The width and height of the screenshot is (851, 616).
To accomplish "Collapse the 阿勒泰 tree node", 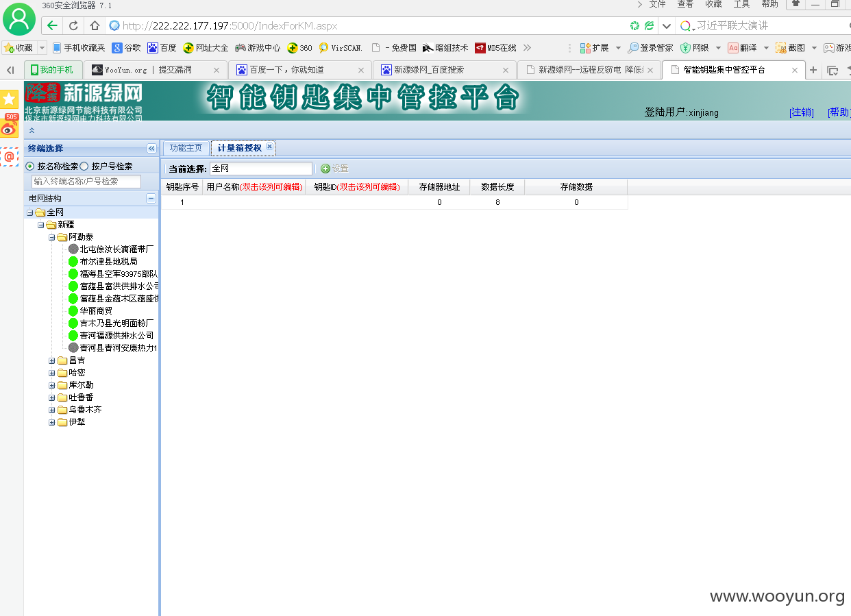I will pos(51,237).
